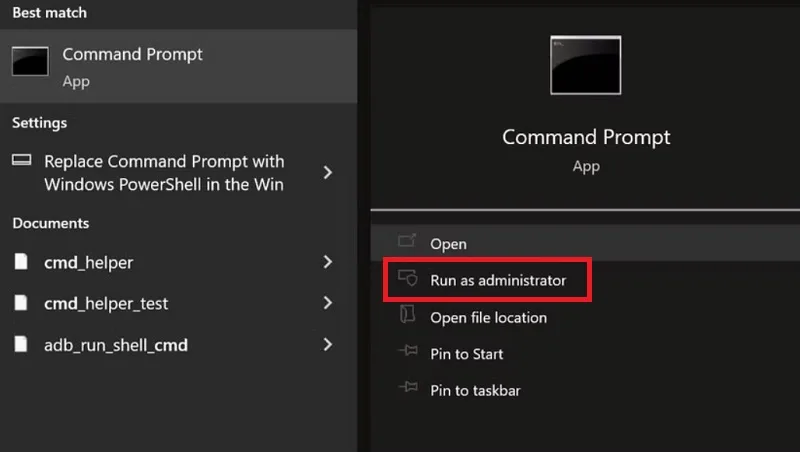
Task: Click the Command Prompt icon in Best match
Action: [x=30, y=61]
